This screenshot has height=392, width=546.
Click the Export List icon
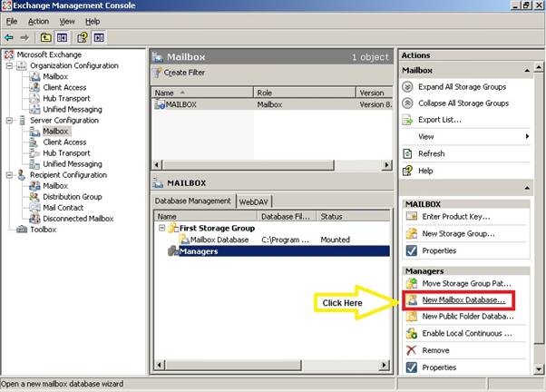coord(407,120)
